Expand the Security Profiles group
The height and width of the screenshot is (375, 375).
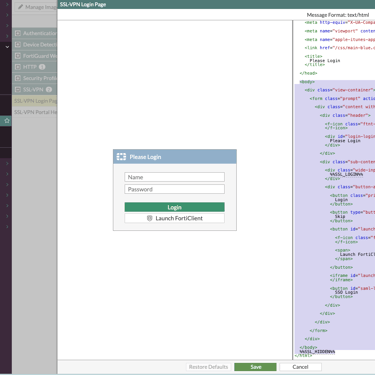(18, 78)
